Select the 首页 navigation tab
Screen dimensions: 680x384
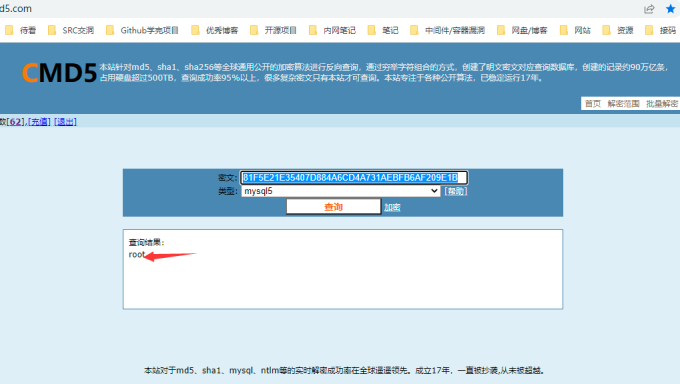[592, 103]
